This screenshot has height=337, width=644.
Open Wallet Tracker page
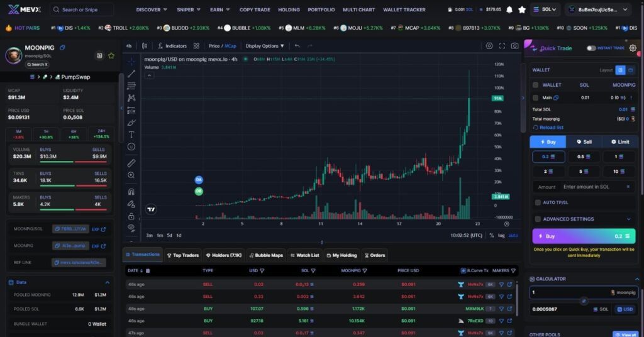[x=404, y=9]
